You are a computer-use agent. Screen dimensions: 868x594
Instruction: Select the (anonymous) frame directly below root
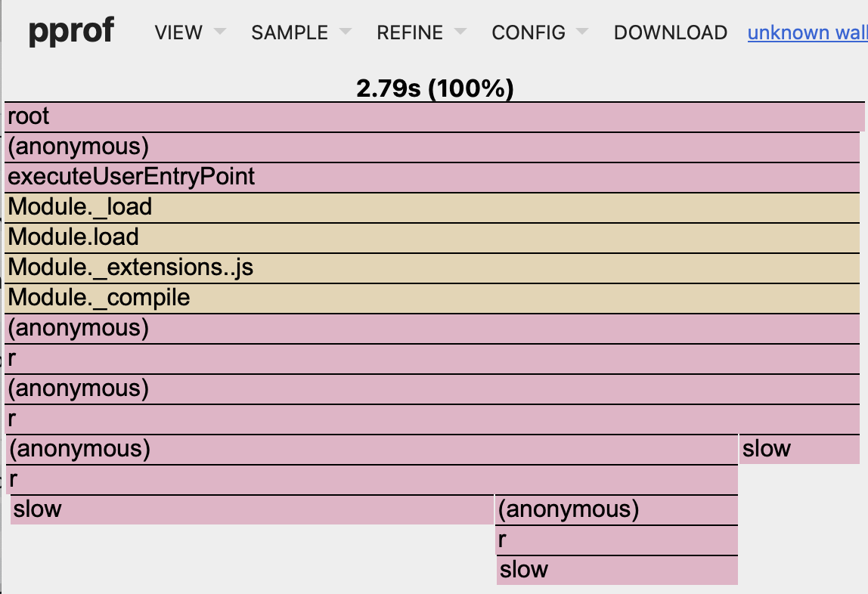tap(432, 147)
